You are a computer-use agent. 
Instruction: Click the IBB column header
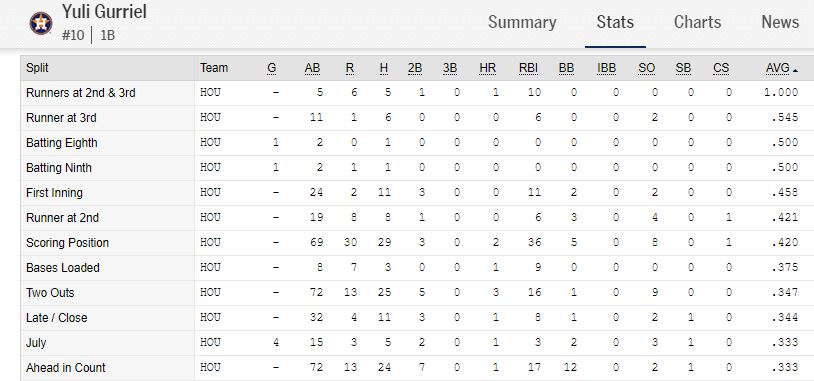tap(606, 68)
